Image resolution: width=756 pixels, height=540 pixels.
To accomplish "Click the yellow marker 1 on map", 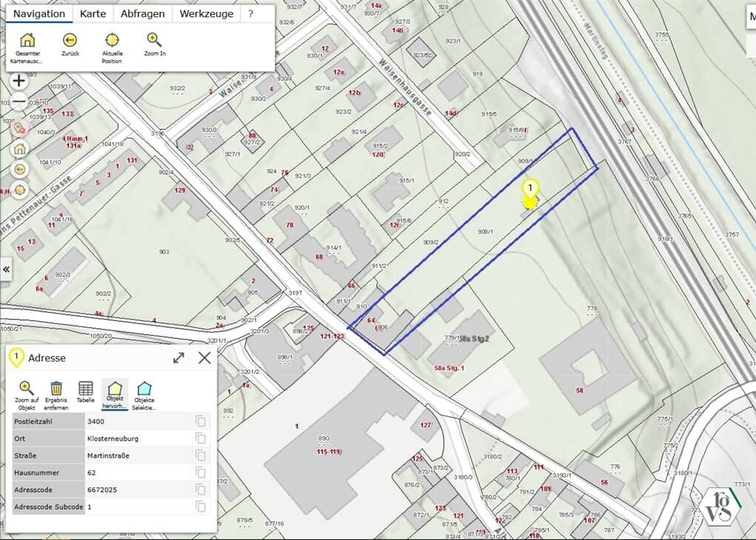I will (530, 191).
